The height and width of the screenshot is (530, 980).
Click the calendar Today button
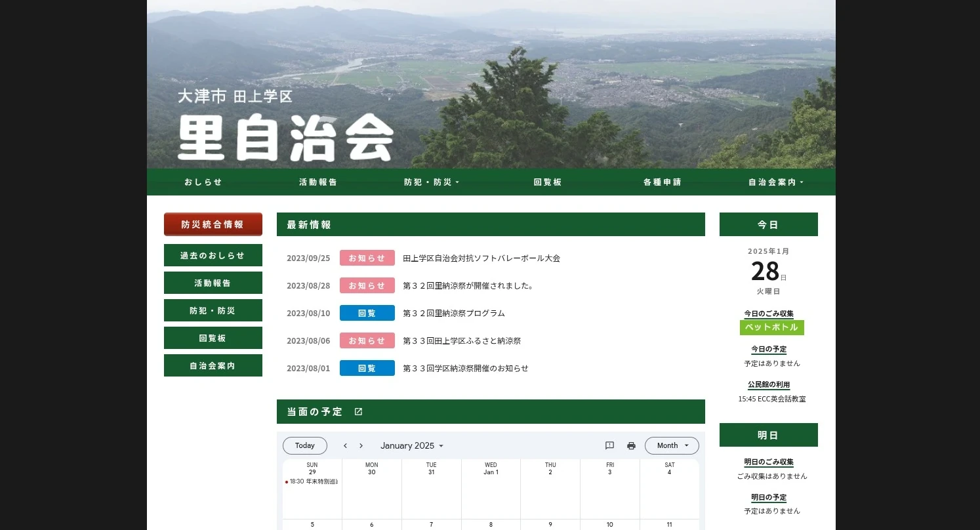(305, 445)
